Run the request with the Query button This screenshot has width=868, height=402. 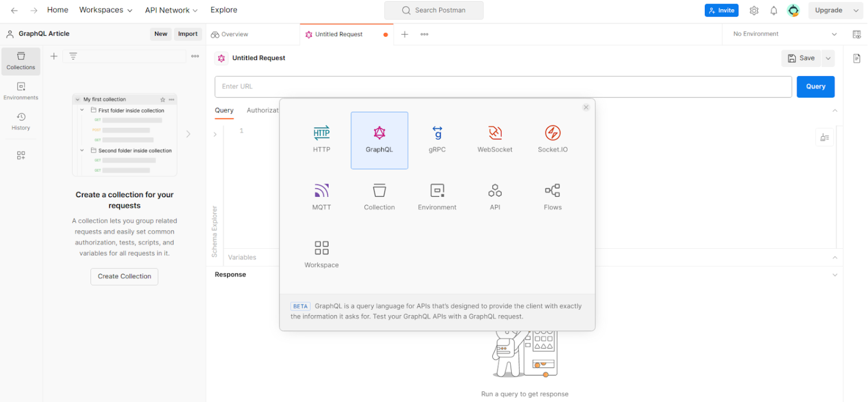[x=816, y=86]
